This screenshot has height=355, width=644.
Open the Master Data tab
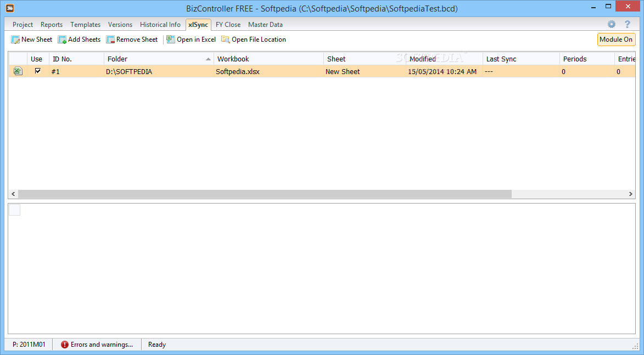[x=265, y=25]
